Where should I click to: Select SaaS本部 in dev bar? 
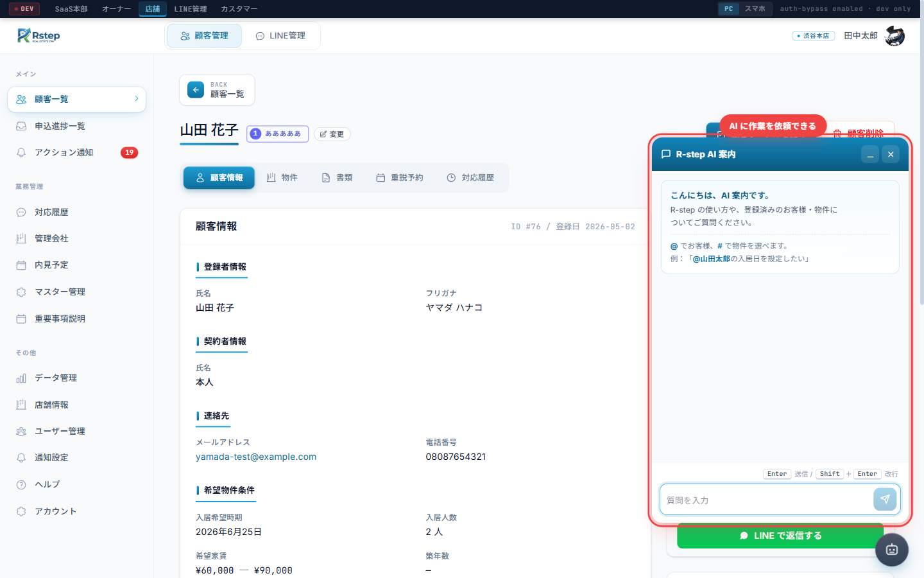[x=71, y=9]
